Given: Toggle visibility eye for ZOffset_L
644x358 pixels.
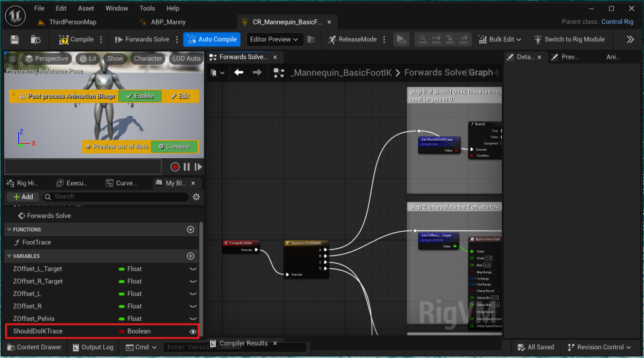Looking at the screenshot, I should point(192,294).
